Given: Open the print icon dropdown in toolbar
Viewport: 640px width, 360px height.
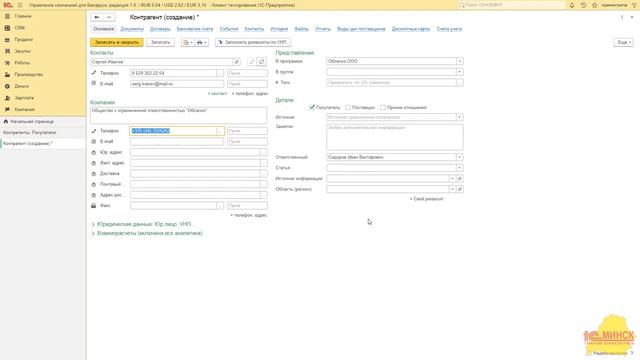Looking at the screenshot, I should pos(202,42).
